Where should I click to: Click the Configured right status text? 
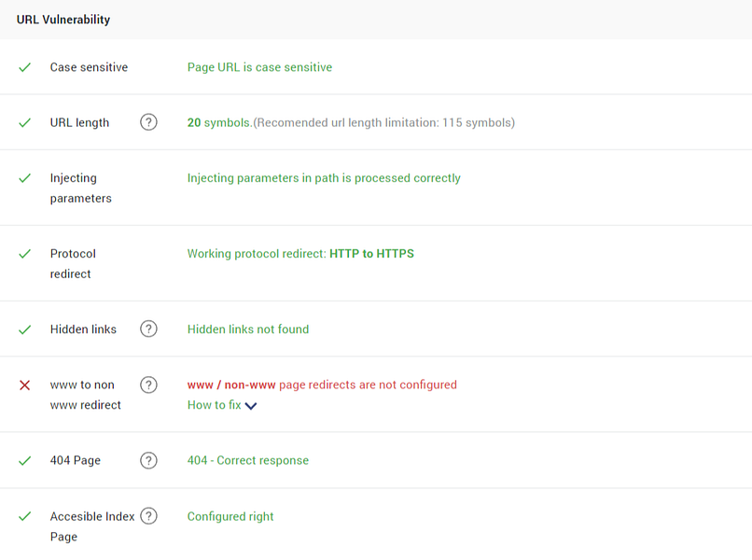coord(230,515)
